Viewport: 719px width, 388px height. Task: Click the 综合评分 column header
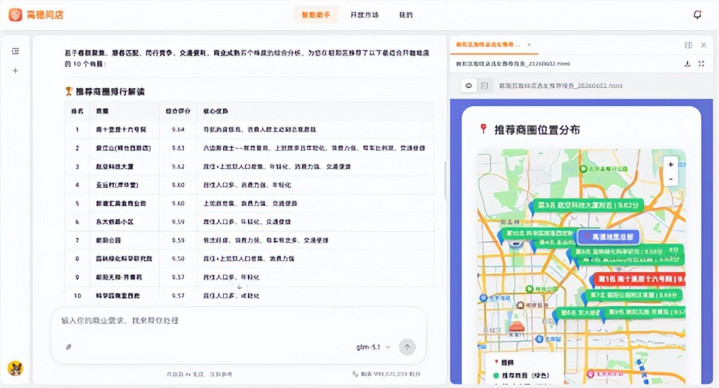coord(178,111)
